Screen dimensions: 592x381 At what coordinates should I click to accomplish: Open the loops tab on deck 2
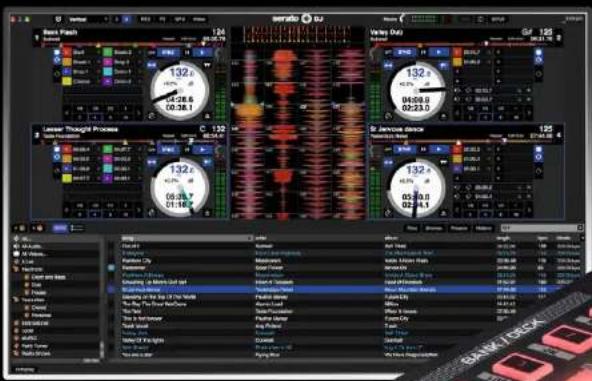[x=539, y=60]
